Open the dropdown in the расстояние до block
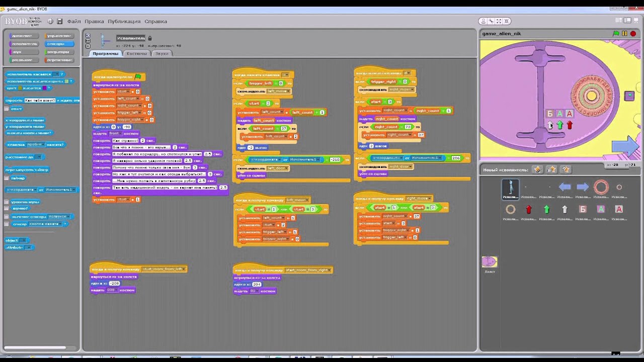Screen dimensions: 644x362 coord(39,157)
